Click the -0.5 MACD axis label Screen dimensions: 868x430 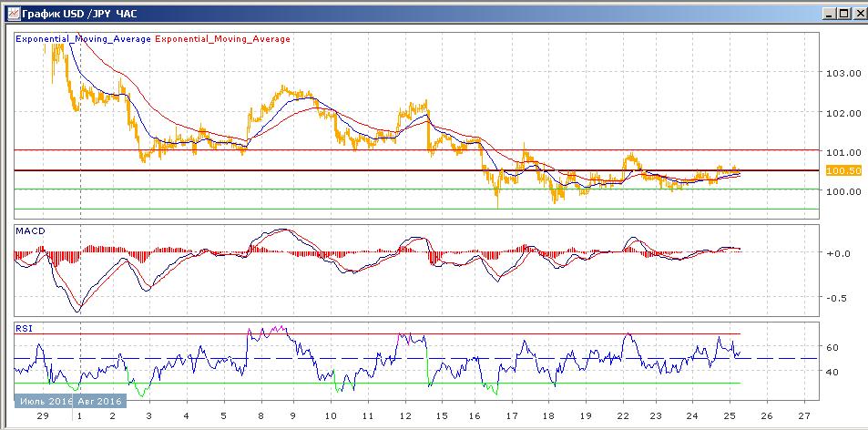coord(835,298)
